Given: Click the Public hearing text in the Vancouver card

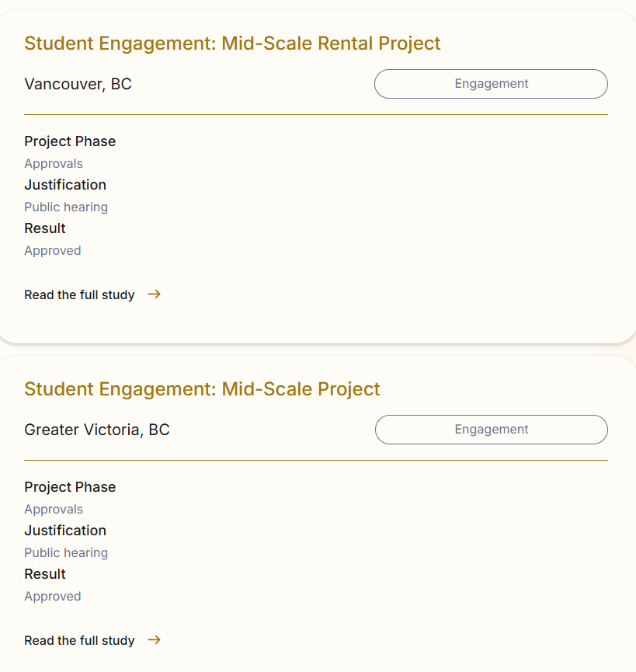Looking at the screenshot, I should (x=66, y=207).
